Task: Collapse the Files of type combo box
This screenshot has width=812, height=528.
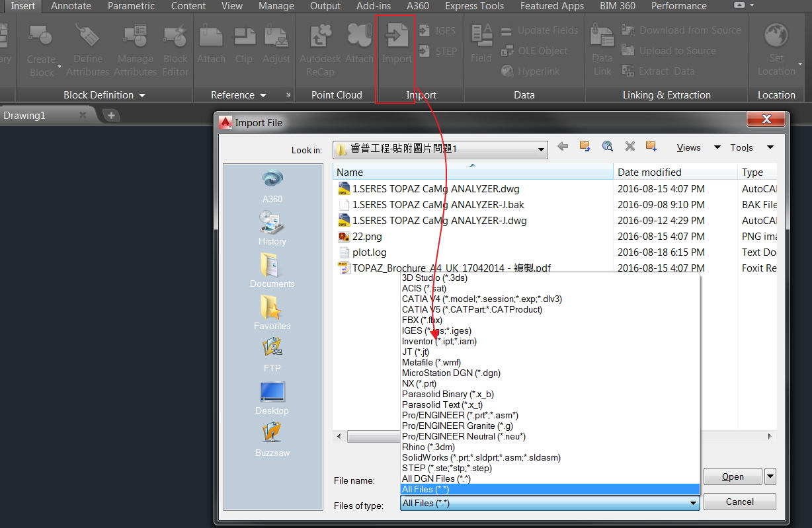Action: 694,503
